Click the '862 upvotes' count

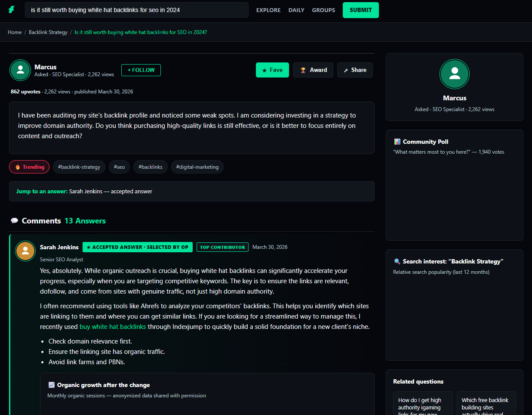pos(25,92)
